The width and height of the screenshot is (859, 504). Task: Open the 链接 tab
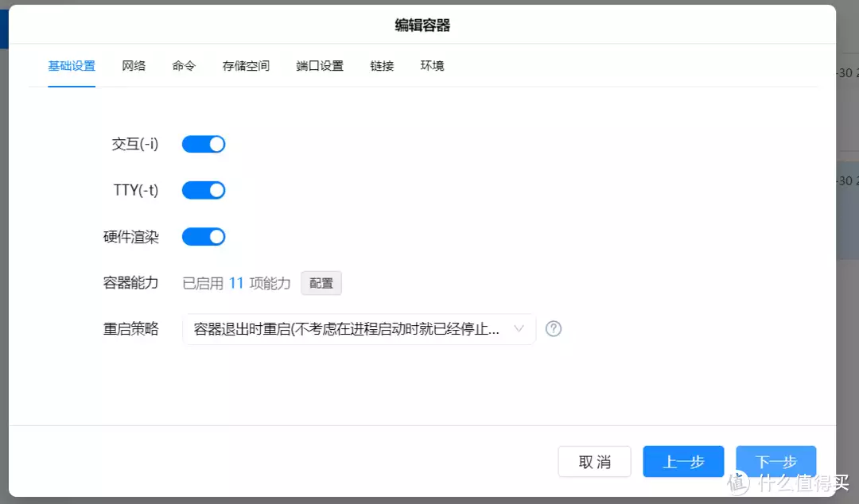[382, 66]
